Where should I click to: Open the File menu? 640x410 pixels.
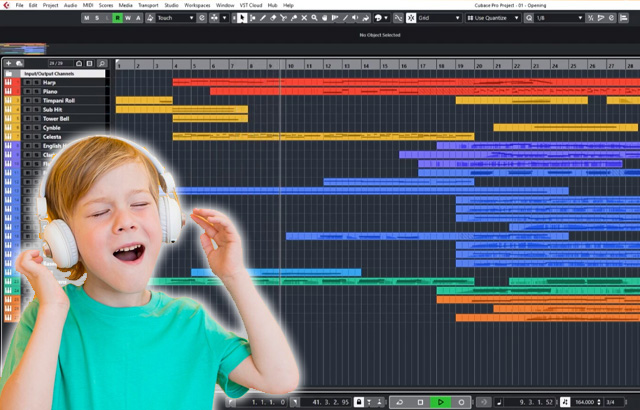click(19, 5)
